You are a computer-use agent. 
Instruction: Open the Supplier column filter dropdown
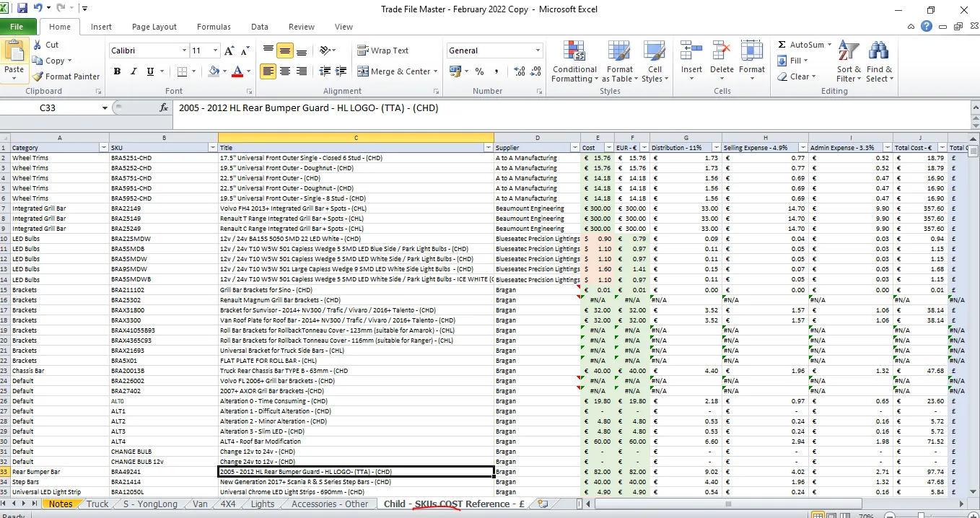coord(574,147)
